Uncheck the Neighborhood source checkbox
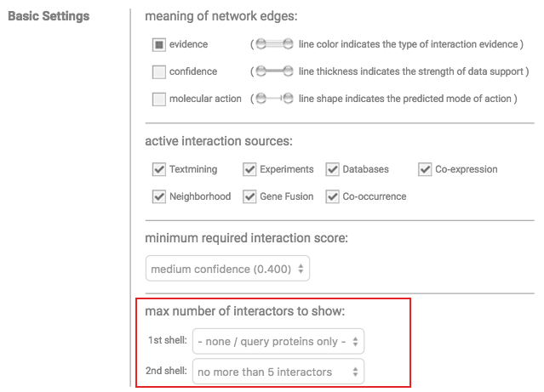This screenshot has height=392, width=544. point(159,196)
